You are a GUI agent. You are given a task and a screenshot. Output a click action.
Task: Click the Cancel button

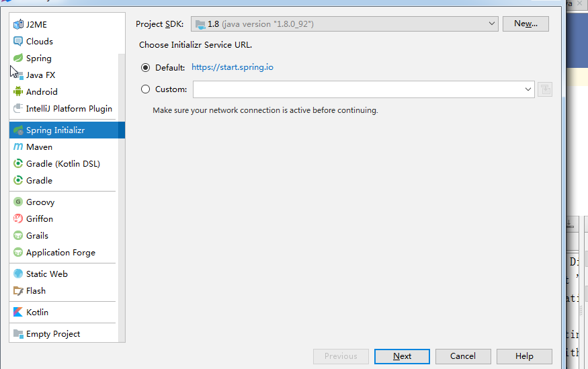[463, 356]
